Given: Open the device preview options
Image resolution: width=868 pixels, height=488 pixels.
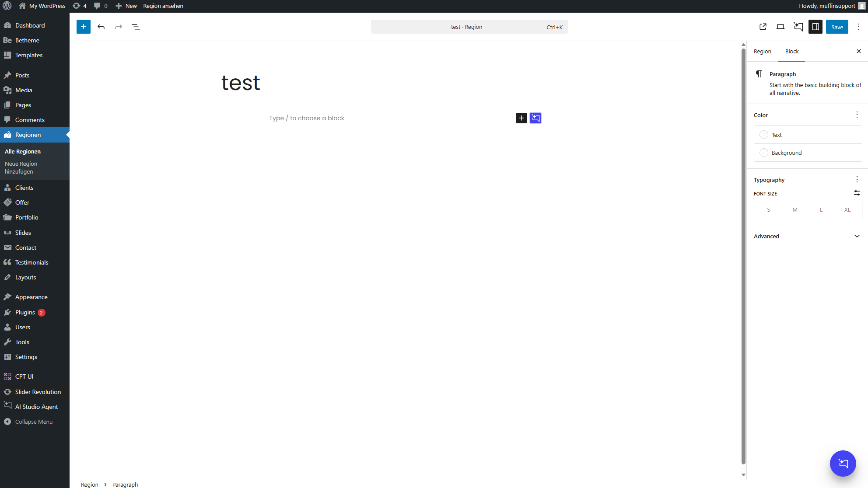Looking at the screenshot, I should pyautogui.click(x=780, y=27).
